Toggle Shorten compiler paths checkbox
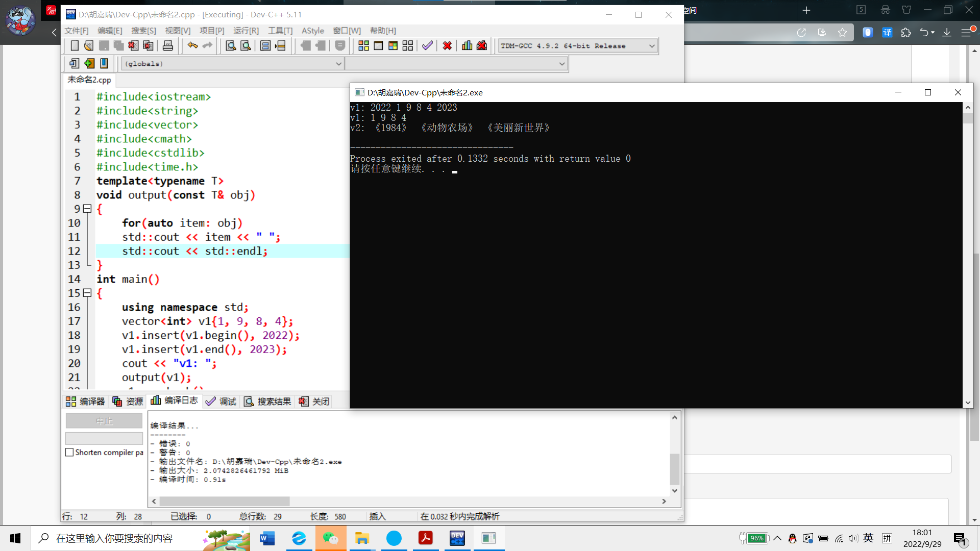 [x=70, y=453]
